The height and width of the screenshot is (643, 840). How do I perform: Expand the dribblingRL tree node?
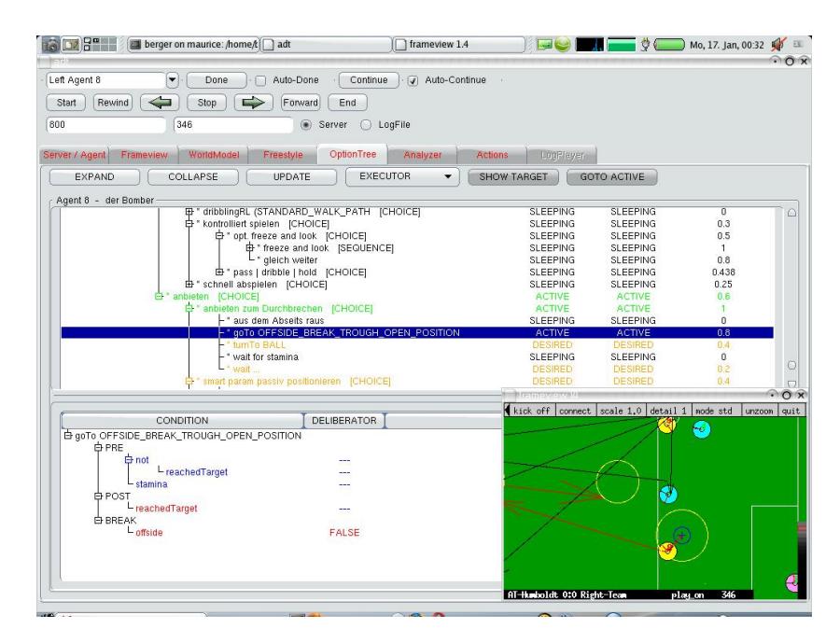click(189, 212)
